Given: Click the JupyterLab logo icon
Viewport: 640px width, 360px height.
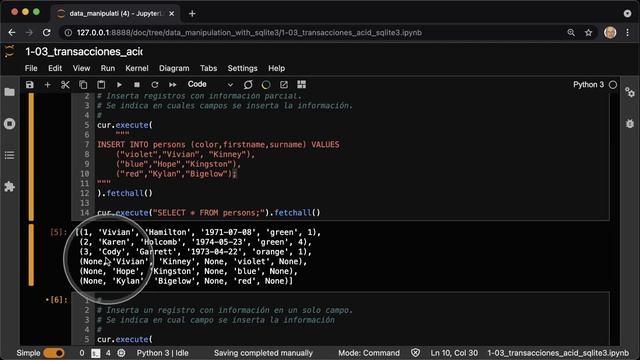Looking at the screenshot, I should coord(9,51).
